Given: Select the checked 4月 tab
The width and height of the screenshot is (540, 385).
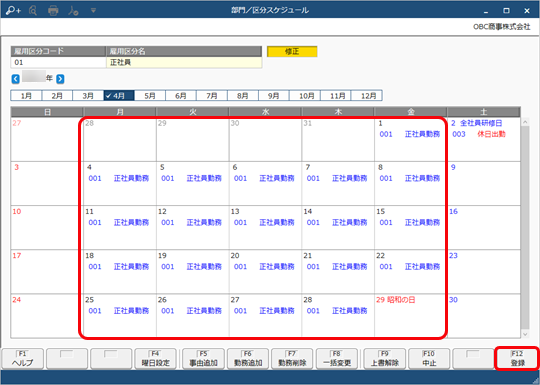Looking at the screenshot, I should 119,95.
